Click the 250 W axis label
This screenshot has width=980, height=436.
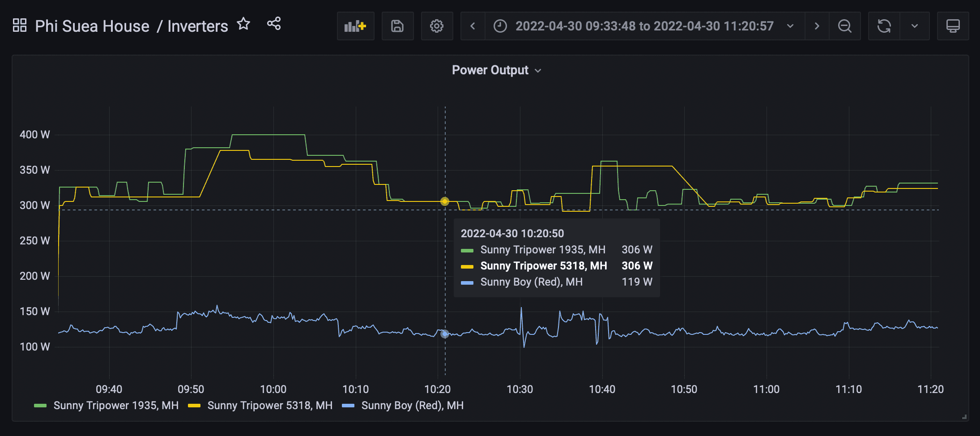(x=35, y=241)
